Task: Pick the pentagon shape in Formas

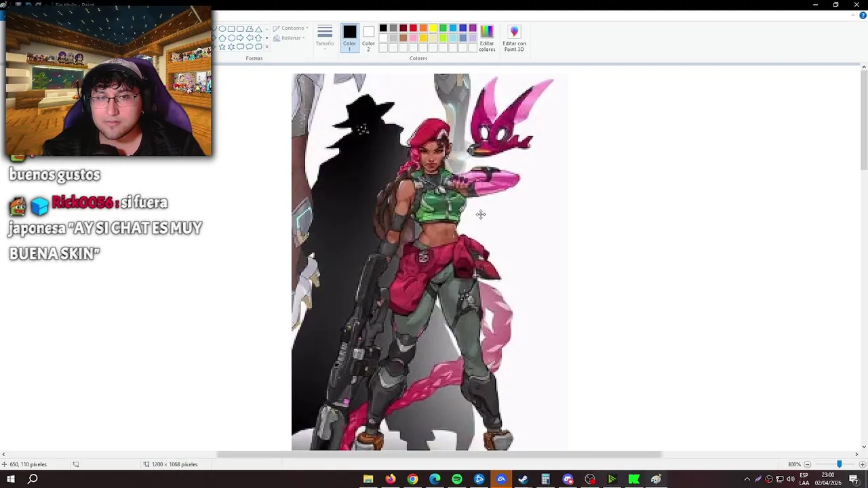Action: pyautogui.click(x=222, y=38)
